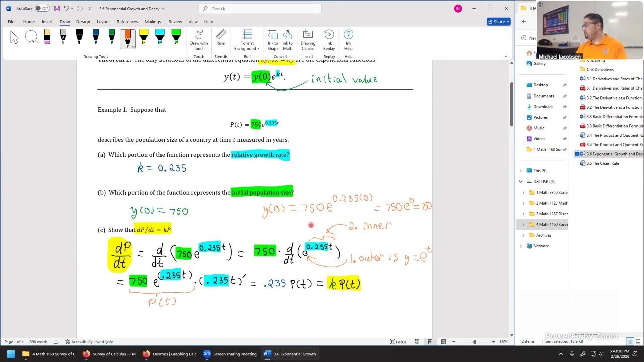Choose the Select objects arrow tool

[15, 38]
